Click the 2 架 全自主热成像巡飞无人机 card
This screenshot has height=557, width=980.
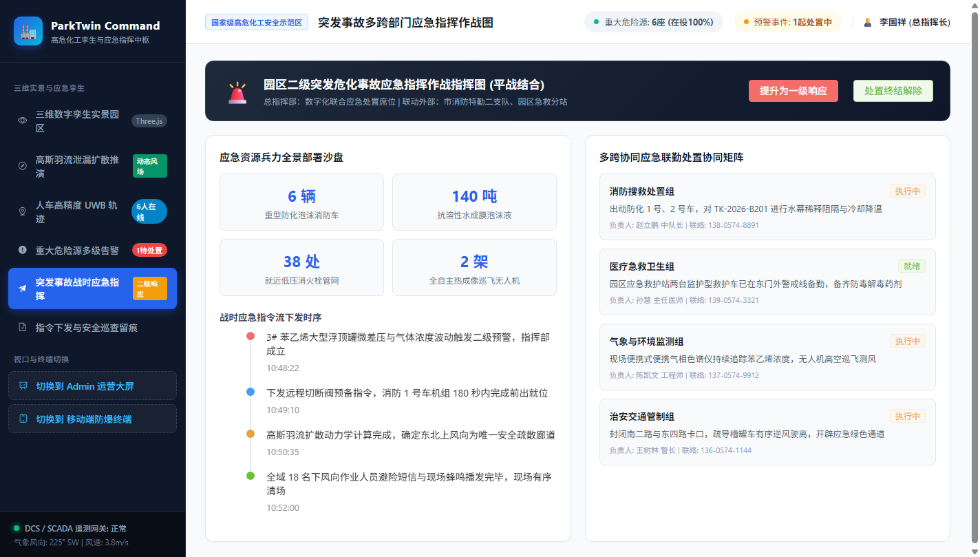[x=474, y=267]
